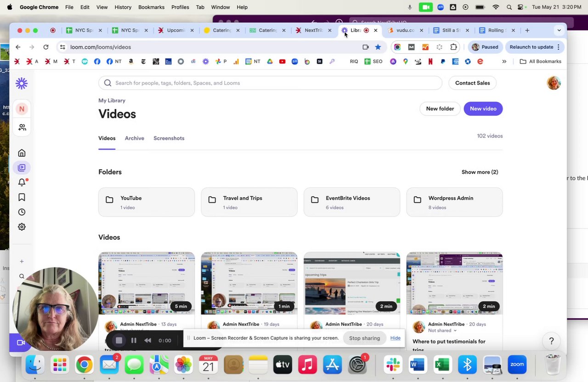Viewport: 588px width, 382px height.
Task: Open Slack from the Dock
Action: (393, 365)
